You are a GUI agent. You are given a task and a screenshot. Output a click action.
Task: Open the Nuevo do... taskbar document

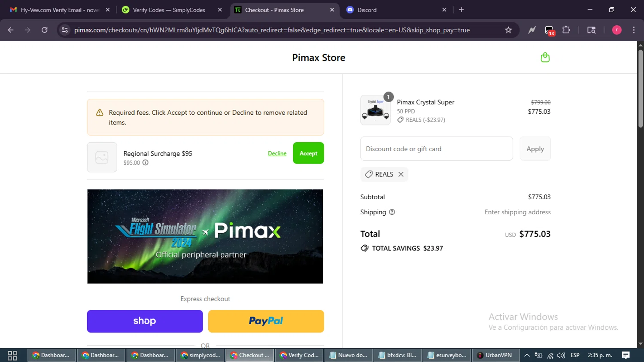click(x=348, y=356)
